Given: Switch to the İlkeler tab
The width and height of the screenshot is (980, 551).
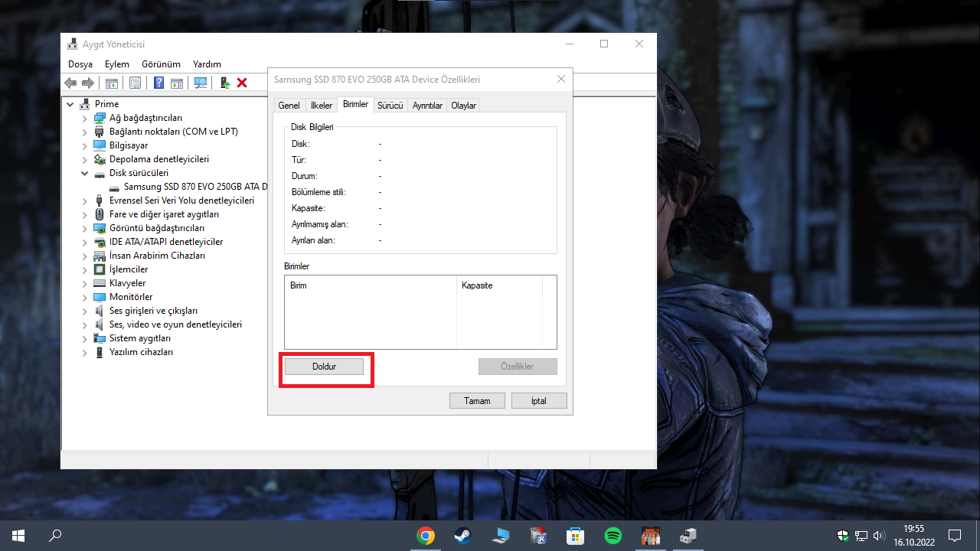Looking at the screenshot, I should click(x=322, y=106).
